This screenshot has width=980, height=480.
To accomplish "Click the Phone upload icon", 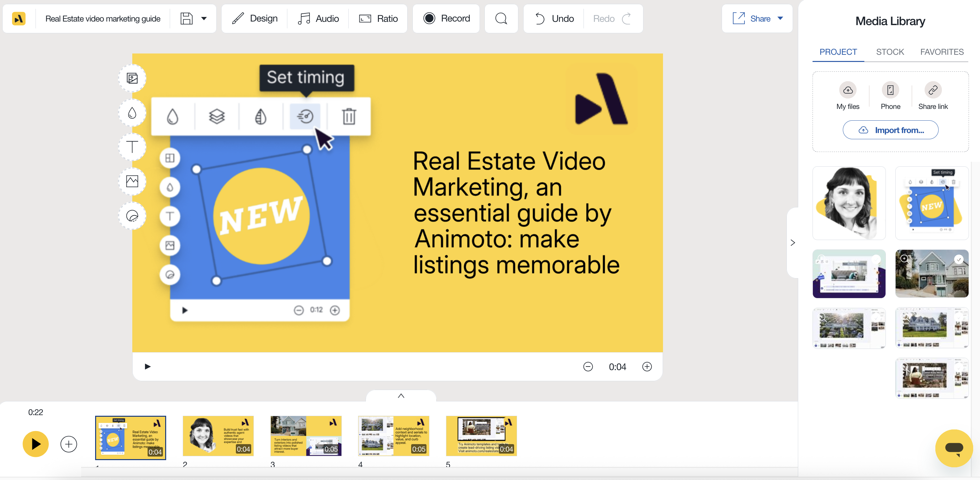I will (x=890, y=90).
